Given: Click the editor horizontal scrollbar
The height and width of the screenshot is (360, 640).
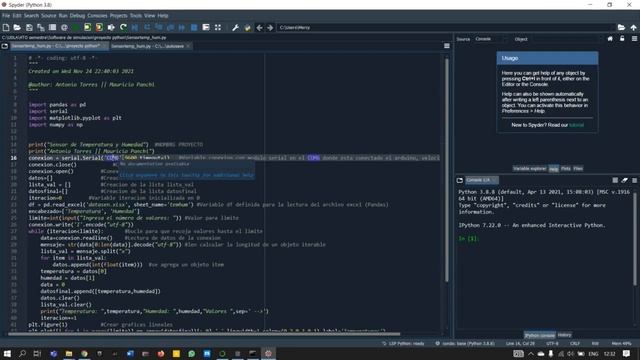Looking at the screenshot, I should [204, 334].
